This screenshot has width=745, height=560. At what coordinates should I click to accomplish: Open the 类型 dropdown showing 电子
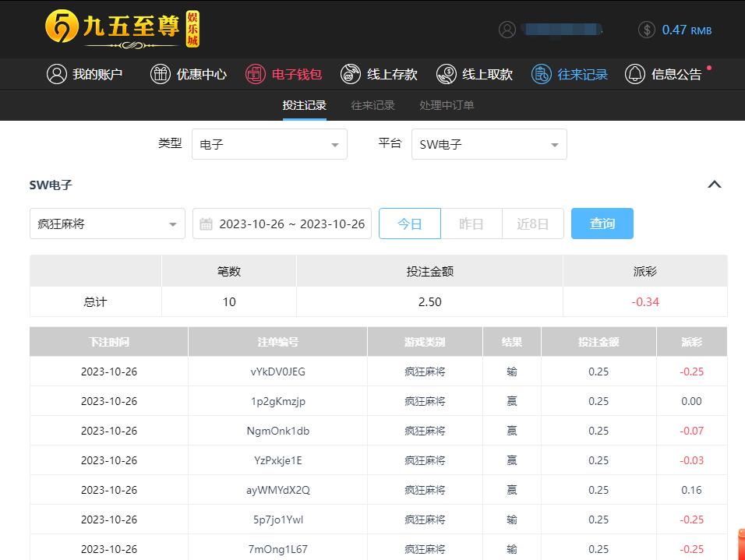click(269, 144)
